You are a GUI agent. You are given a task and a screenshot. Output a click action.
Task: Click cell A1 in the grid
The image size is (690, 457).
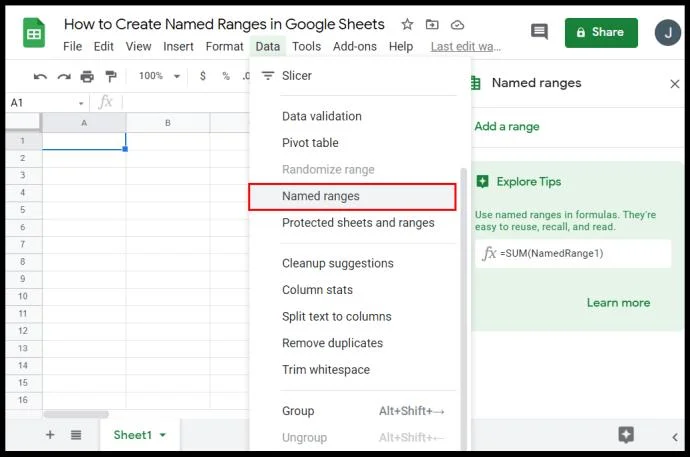(84, 141)
